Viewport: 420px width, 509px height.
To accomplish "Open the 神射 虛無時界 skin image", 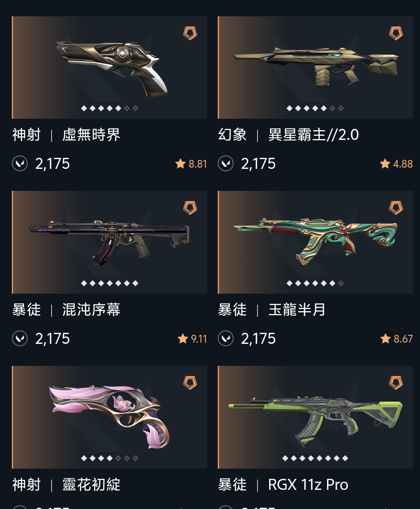I will 110,67.
